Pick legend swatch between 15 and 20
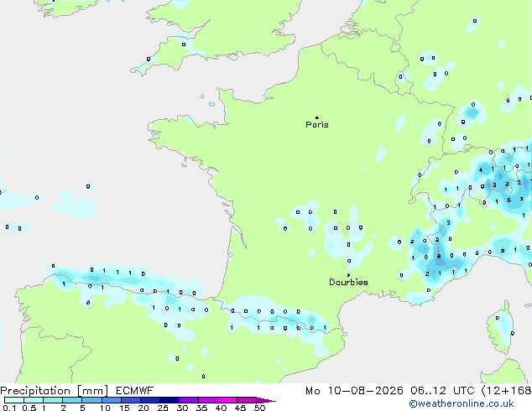The height and width of the screenshot is (411, 532). [x=130, y=400]
